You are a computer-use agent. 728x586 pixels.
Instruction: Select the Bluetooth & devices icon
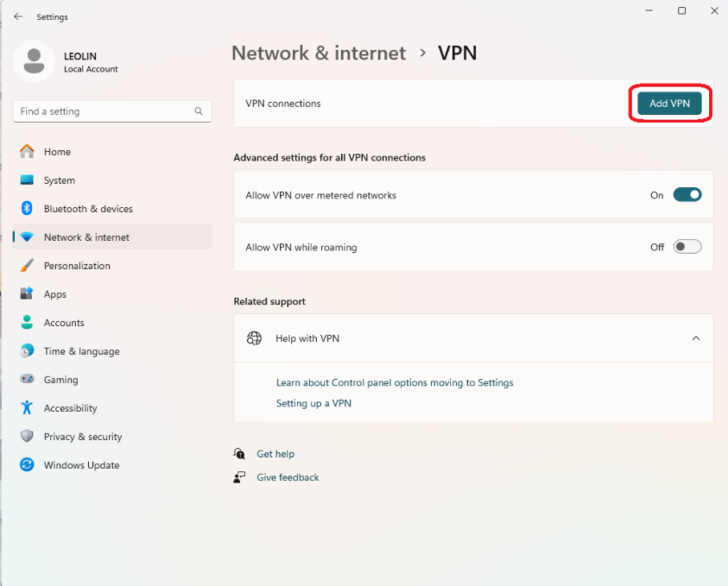tap(27, 208)
